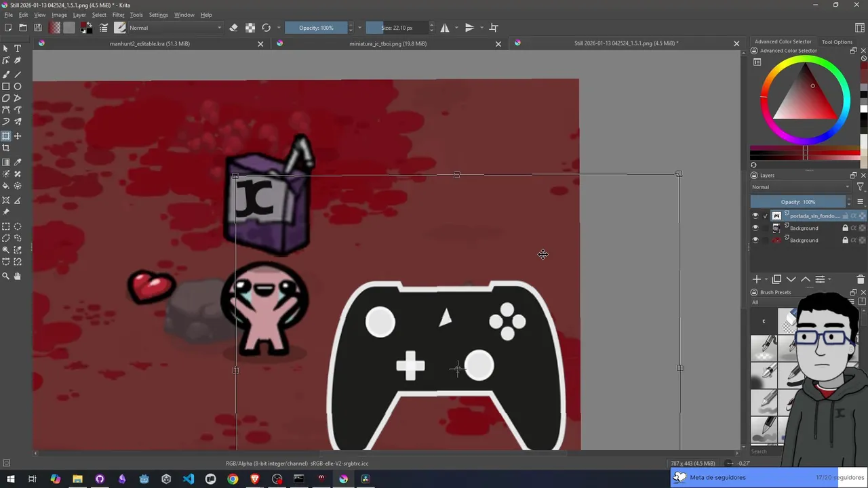Select the Contiguous Selection magic wand tool
The width and height of the screenshot is (868, 488).
pyautogui.click(x=6, y=250)
